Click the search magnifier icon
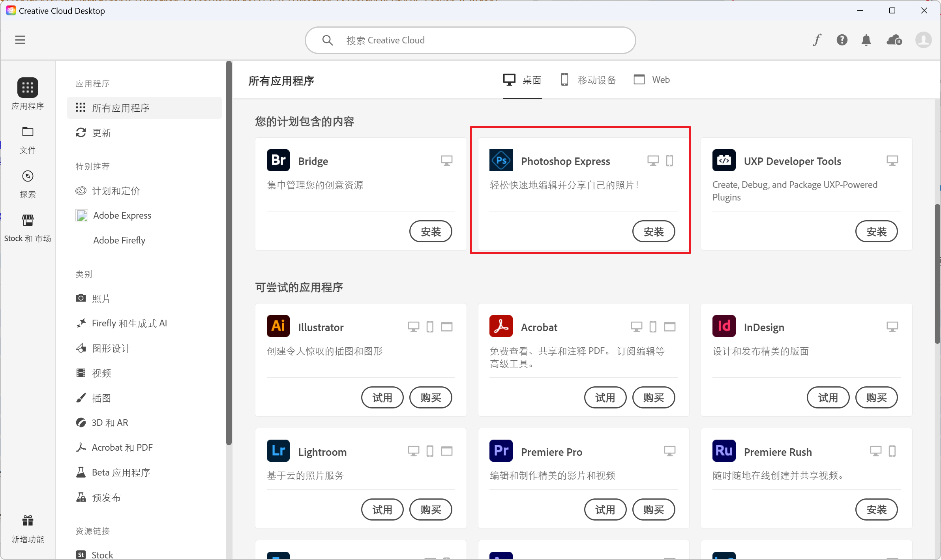The height and width of the screenshot is (560, 941). (328, 40)
